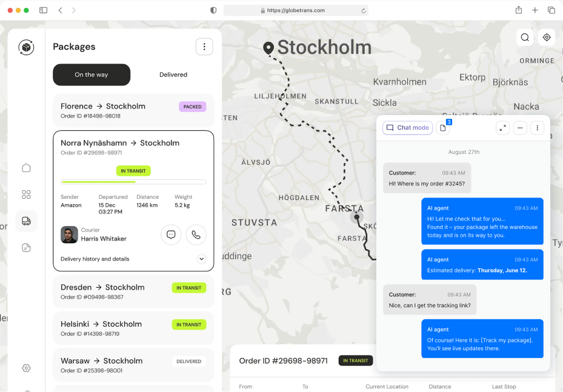Click the delivery progress bar
This screenshot has width=563, height=392.
[133, 182]
